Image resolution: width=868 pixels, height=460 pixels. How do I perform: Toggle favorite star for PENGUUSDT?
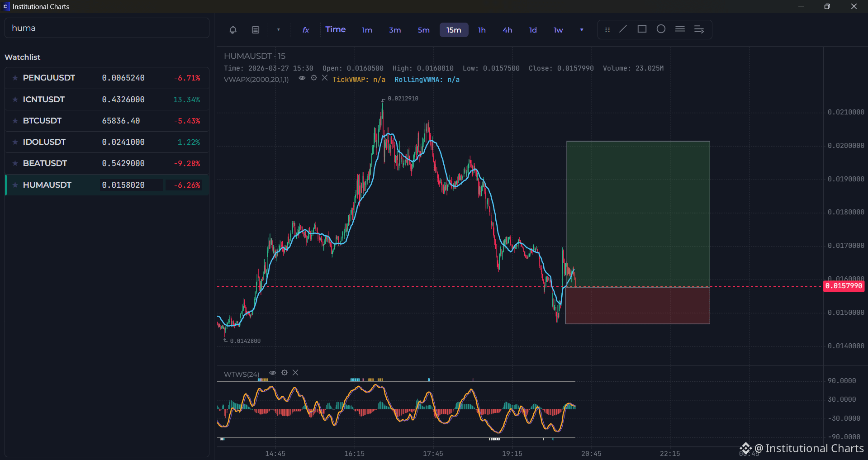[15, 78]
